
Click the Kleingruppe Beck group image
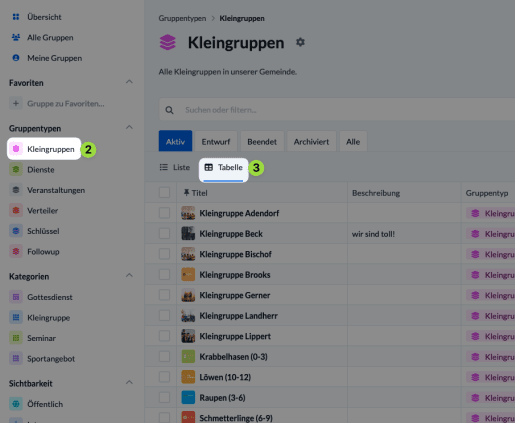point(188,234)
